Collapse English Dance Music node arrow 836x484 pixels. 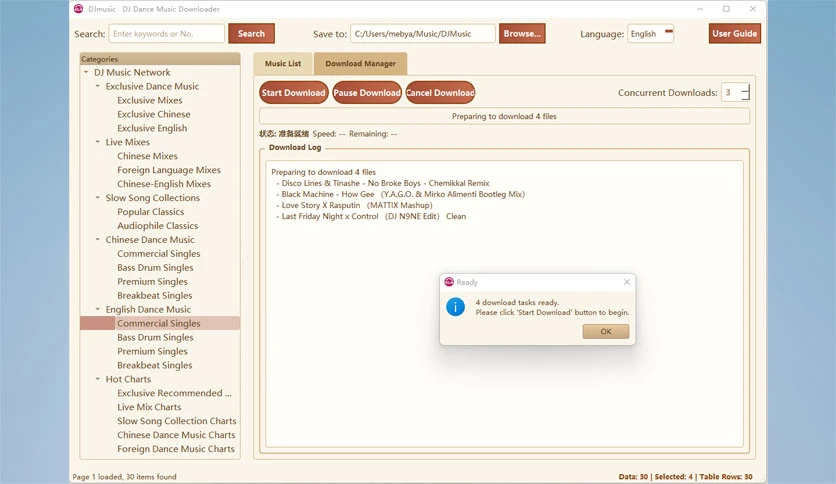click(98, 309)
